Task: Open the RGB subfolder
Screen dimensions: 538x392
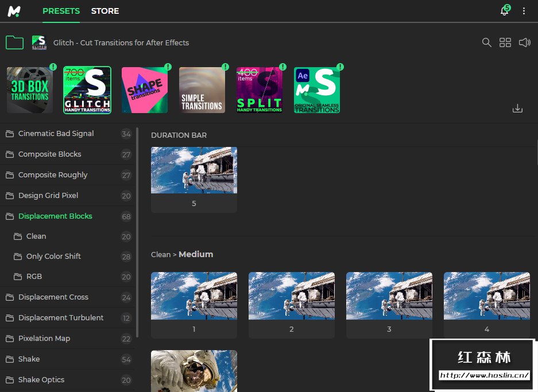Action: [67, 277]
